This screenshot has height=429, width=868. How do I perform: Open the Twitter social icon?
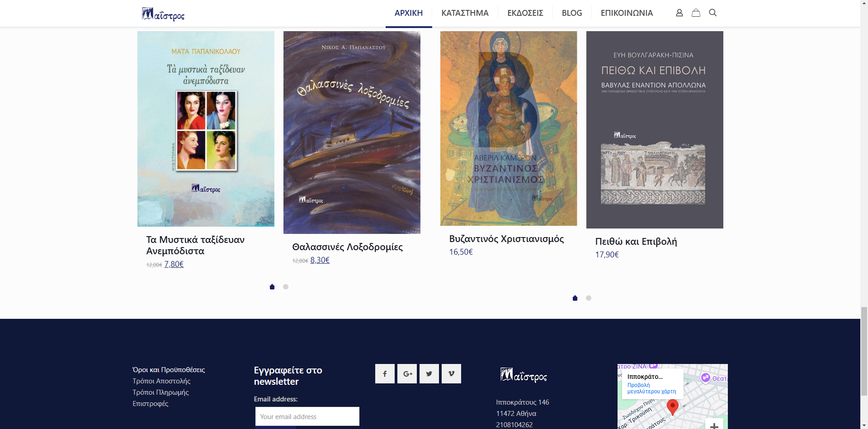coord(429,373)
